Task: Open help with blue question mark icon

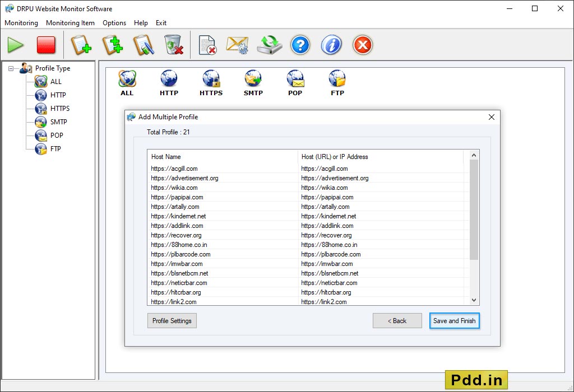Action: coord(300,45)
